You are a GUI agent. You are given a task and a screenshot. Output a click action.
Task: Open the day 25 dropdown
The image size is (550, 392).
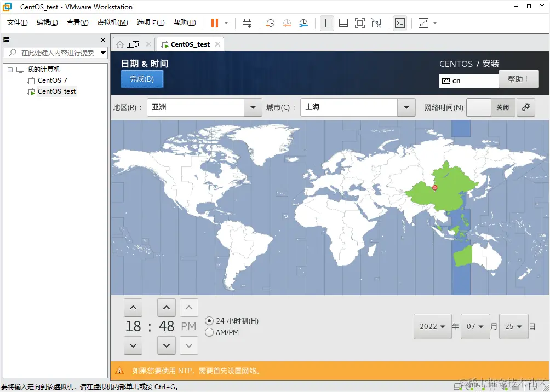coord(513,326)
